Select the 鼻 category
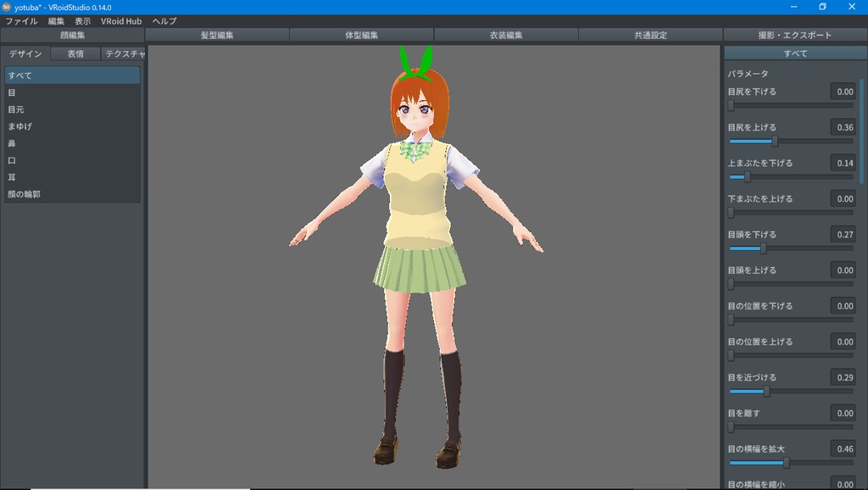The width and height of the screenshot is (868, 490). [73, 143]
